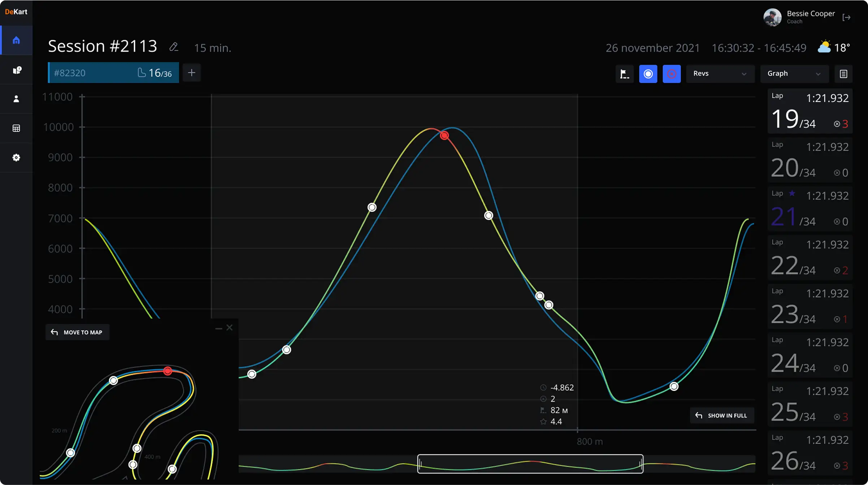Click the timeline range selector window

coord(530,464)
